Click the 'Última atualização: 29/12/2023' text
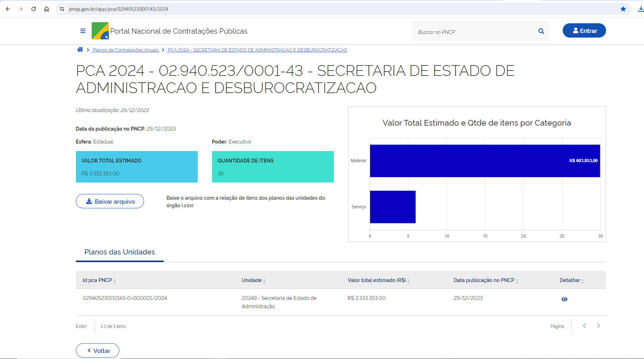 112,110
